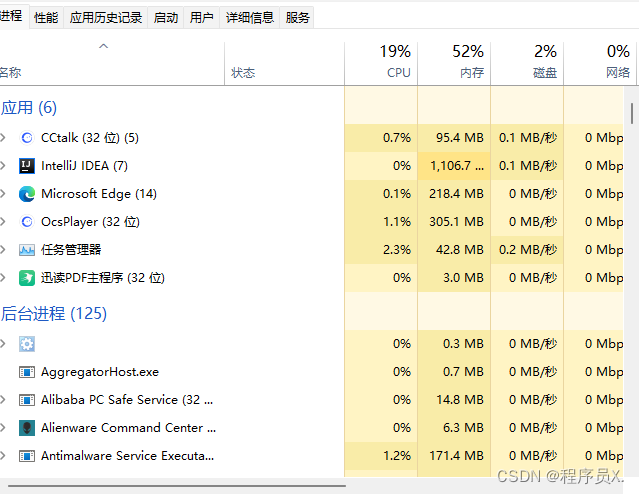
Task: Expand the IntelliJ IDEA process group
Action: coord(4,166)
